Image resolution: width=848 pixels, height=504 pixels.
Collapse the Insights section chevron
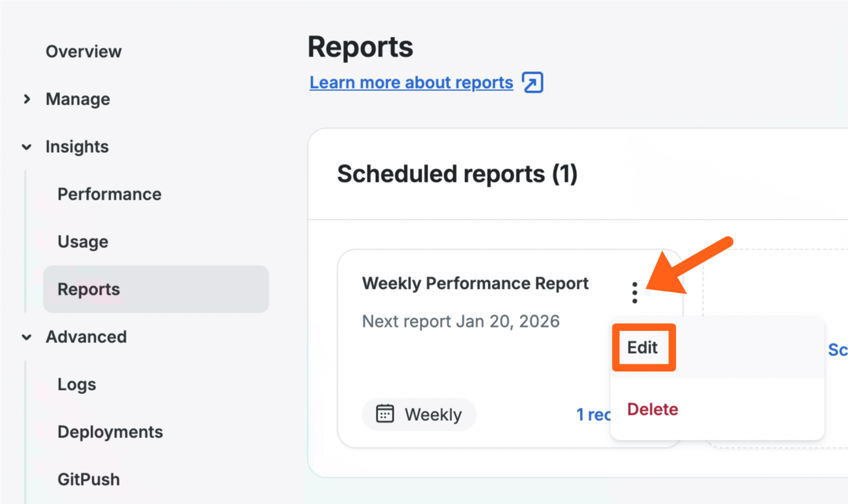pos(27,147)
